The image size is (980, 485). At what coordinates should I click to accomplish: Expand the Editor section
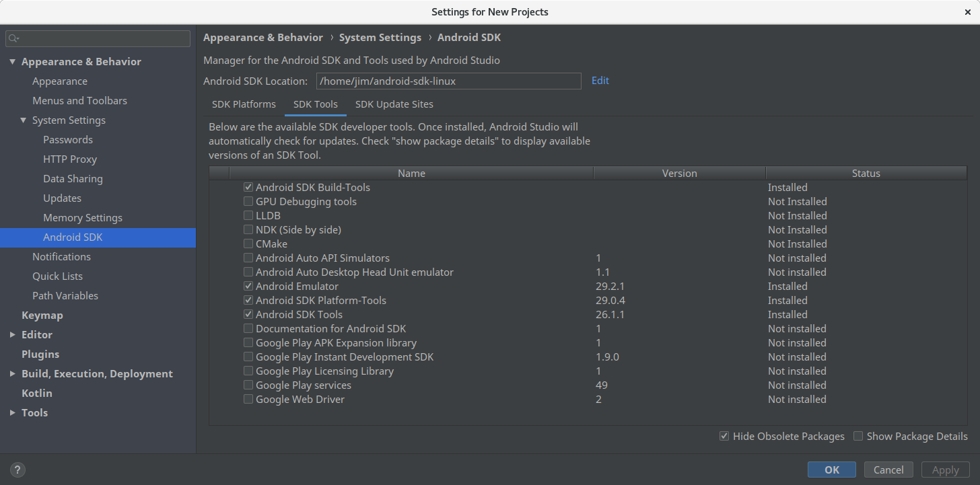tap(11, 334)
